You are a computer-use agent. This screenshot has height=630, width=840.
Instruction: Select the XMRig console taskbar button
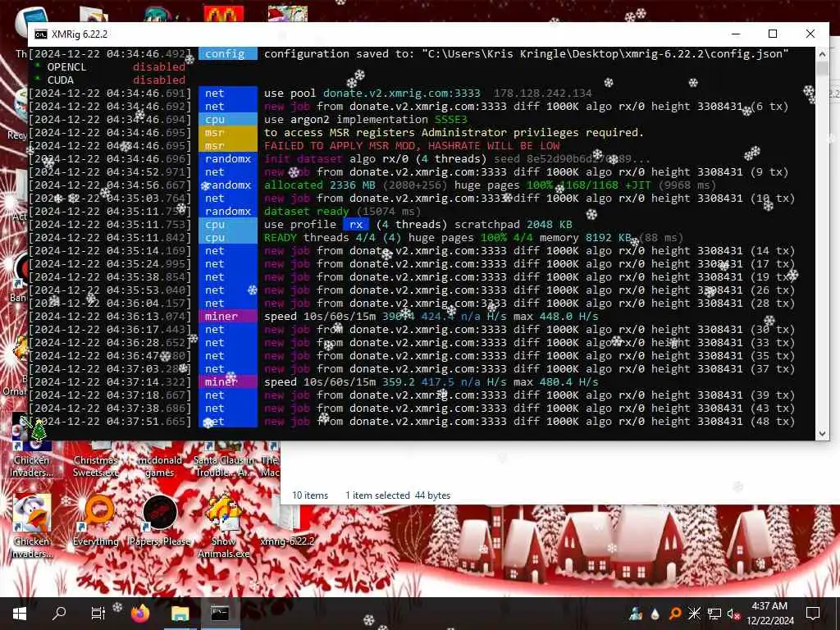(220, 614)
